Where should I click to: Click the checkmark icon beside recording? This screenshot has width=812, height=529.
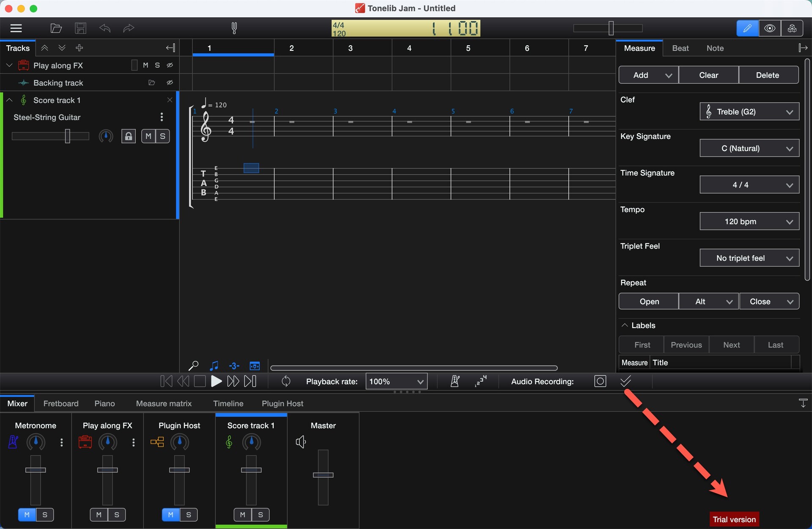click(625, 381)
